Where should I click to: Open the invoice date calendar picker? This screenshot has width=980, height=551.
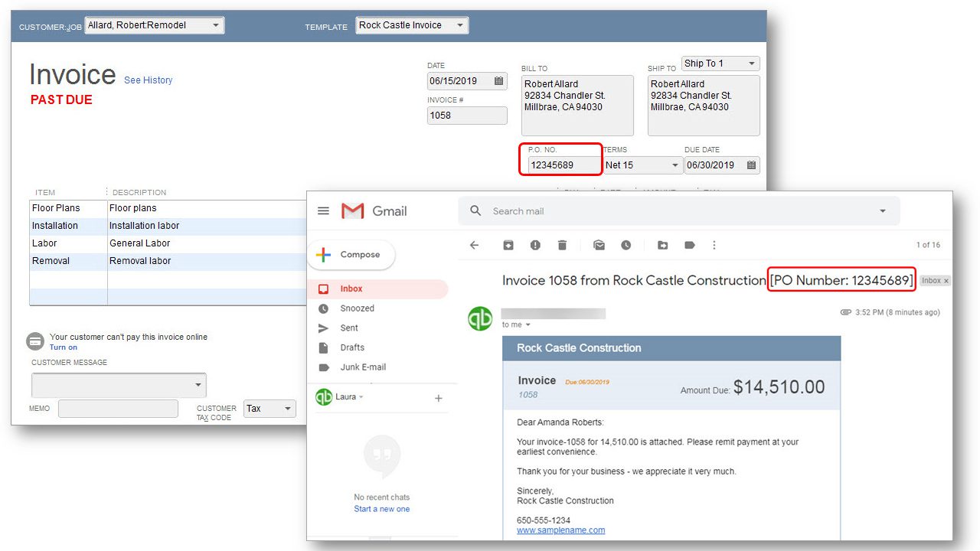(x=498, y=81)
